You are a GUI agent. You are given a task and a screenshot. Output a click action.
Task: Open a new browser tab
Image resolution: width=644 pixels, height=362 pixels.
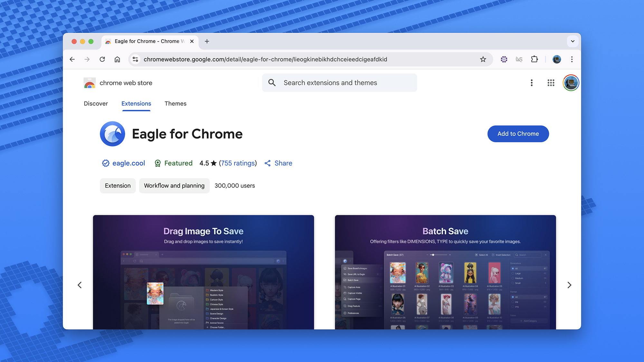[x=207, y=41]
